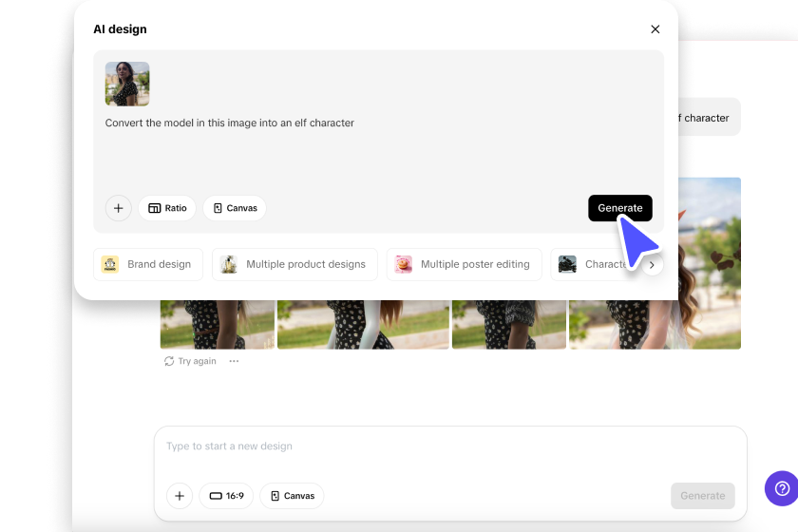Viewport: 798px width, 532px height.
Task: Click the plus icon in AI design dialog
Action: point(119,208)
